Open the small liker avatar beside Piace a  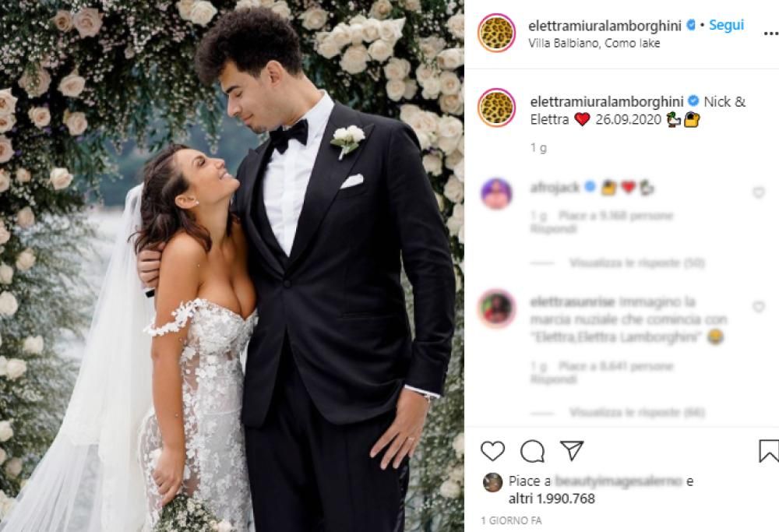(x=492, y=482)
